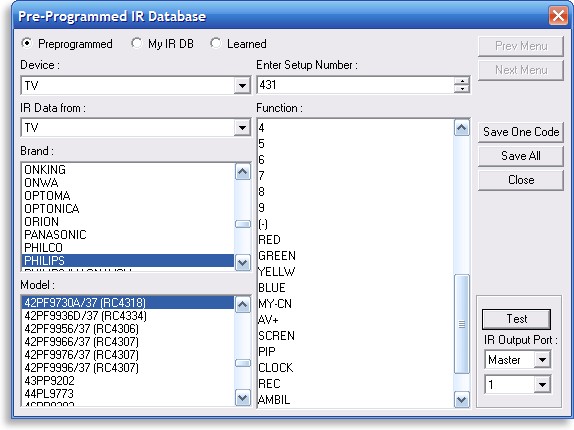
Task: Click Brand list scroll down arrow
Action: (x=242, y=263)
